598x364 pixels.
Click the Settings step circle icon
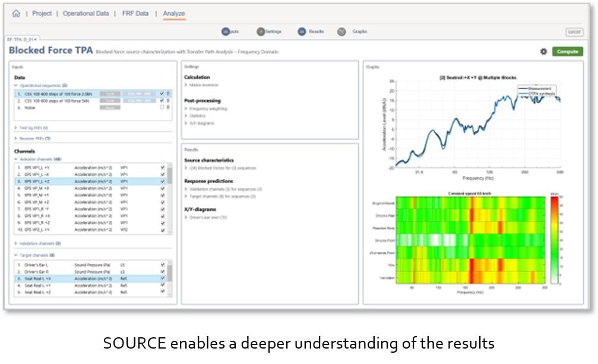coord(261,31)
